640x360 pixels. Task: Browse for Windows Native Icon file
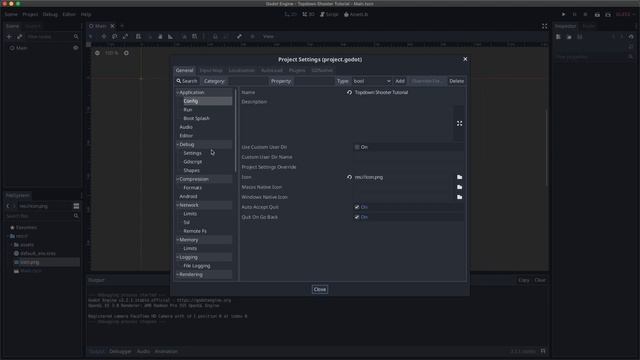(x=460, y=197)
